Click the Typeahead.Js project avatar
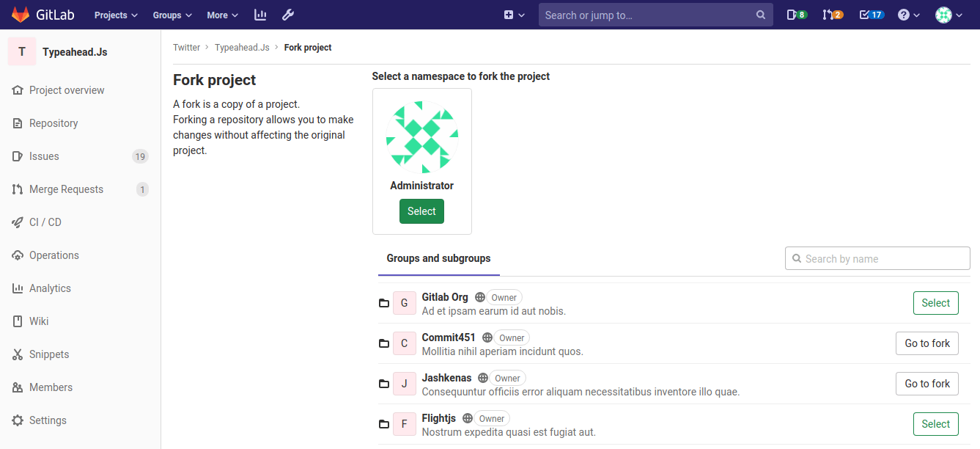 pos(22,52)
